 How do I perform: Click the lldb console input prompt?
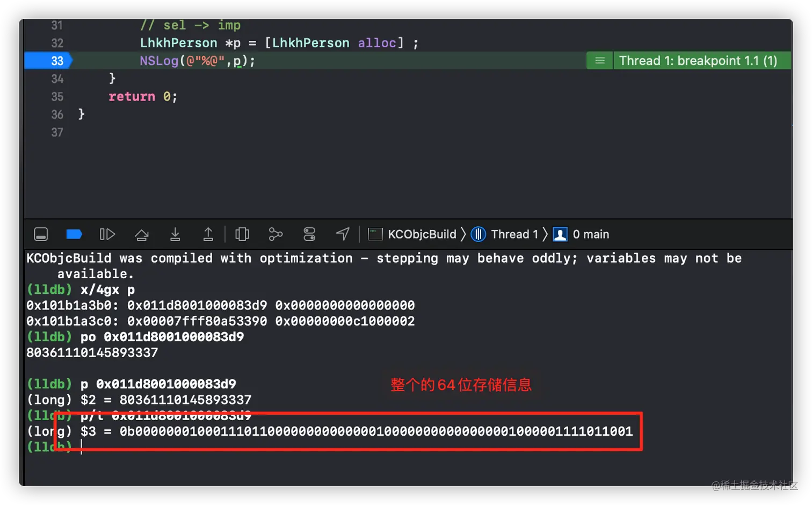[x=82, y=447]
